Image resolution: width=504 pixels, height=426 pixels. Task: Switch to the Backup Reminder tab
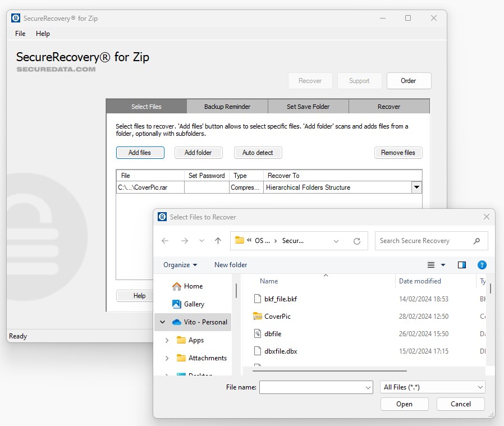[227, 106]
